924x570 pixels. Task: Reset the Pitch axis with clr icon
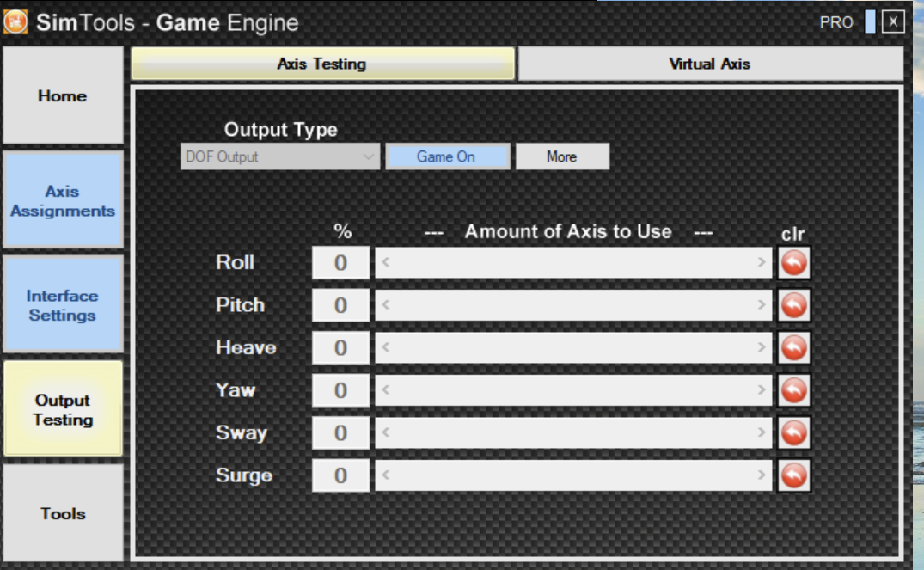[x=793, y=305]
